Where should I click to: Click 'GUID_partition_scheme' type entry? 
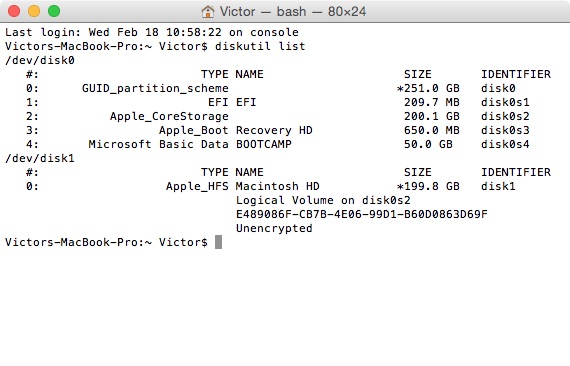(155, 88)
